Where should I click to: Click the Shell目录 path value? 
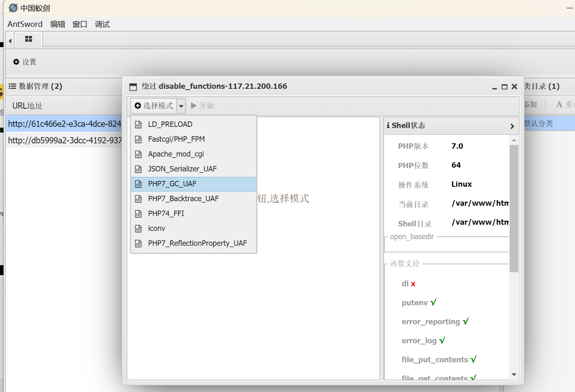[x=480, y=222]
